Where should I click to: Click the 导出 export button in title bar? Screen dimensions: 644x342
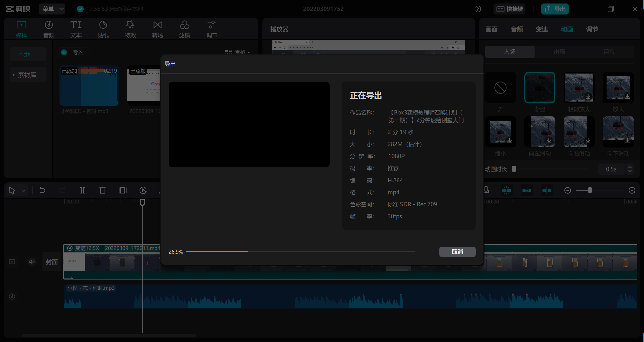click(x=555, y=9)
